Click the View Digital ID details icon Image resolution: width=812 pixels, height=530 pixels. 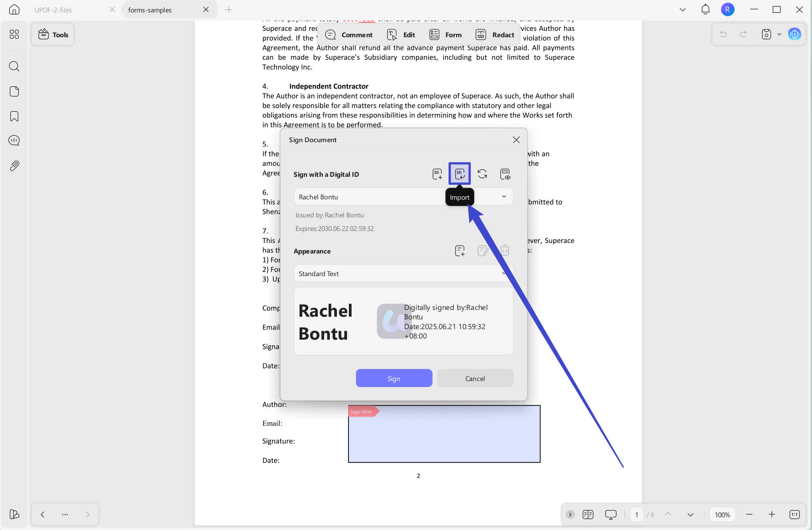505,174
